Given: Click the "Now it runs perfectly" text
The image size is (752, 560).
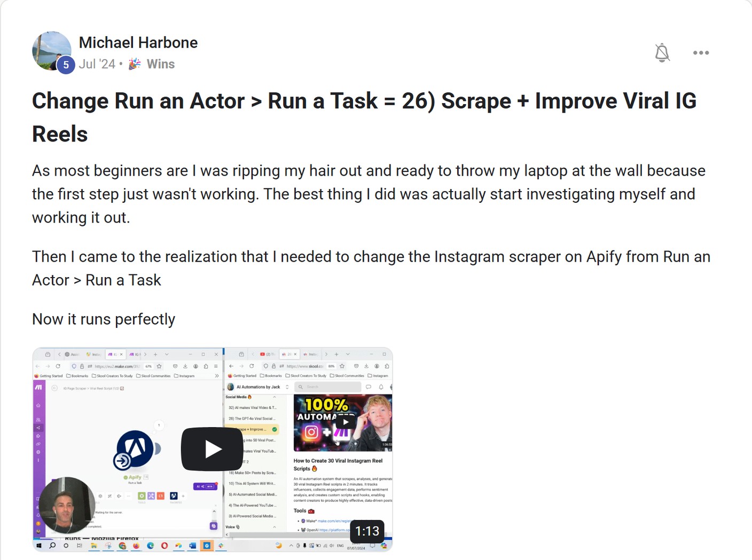Looking at the screenshot, I should point(104,319).
